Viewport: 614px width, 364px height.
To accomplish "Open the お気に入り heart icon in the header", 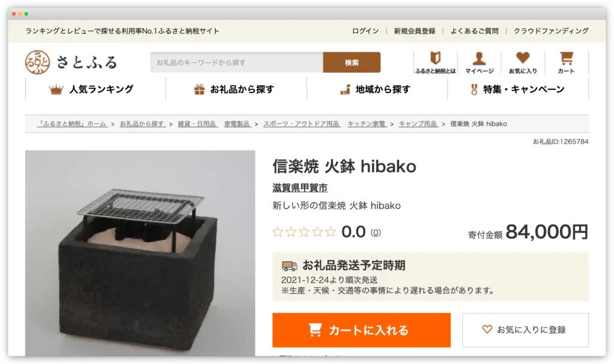I will coord(523,58).
